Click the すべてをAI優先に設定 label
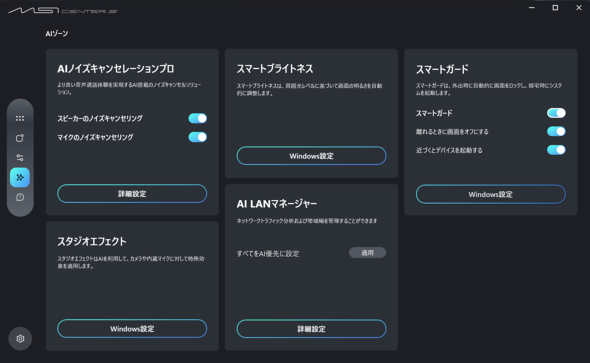Screen dimensions: 590x363 [x=268, y=254]
